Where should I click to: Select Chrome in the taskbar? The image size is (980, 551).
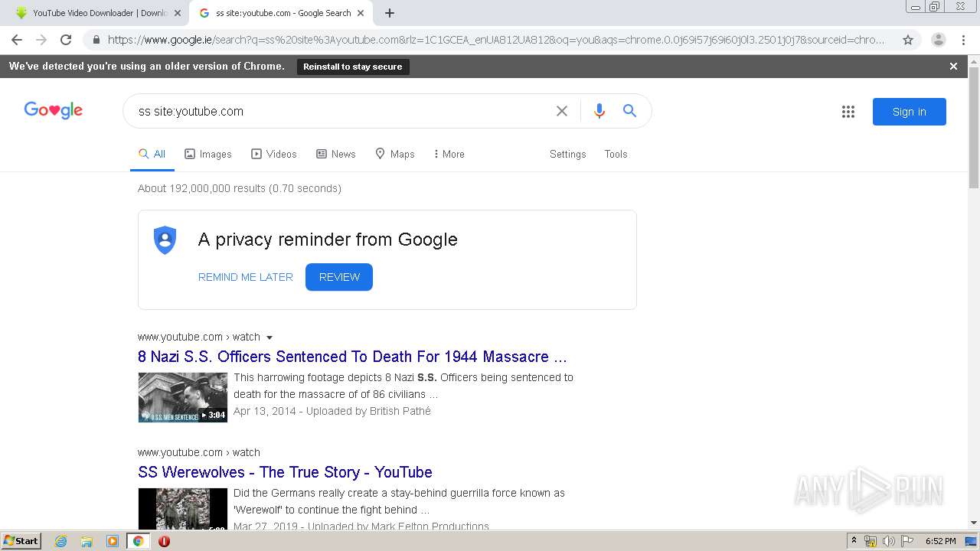point(138,541)
